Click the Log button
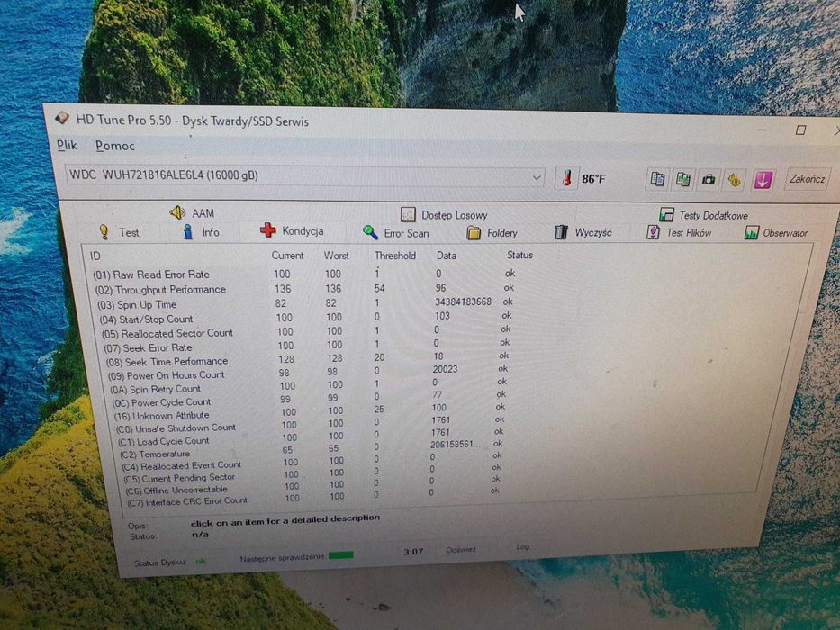The width and height of the screenshot is (840, 630). (523, 546)
